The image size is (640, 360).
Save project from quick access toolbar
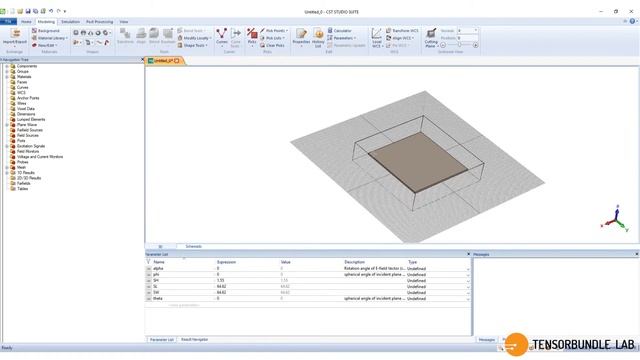[28, 11]
